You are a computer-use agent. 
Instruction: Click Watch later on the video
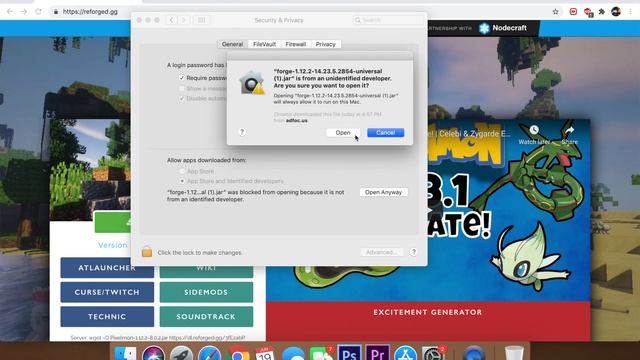click(x=534, y=135)
